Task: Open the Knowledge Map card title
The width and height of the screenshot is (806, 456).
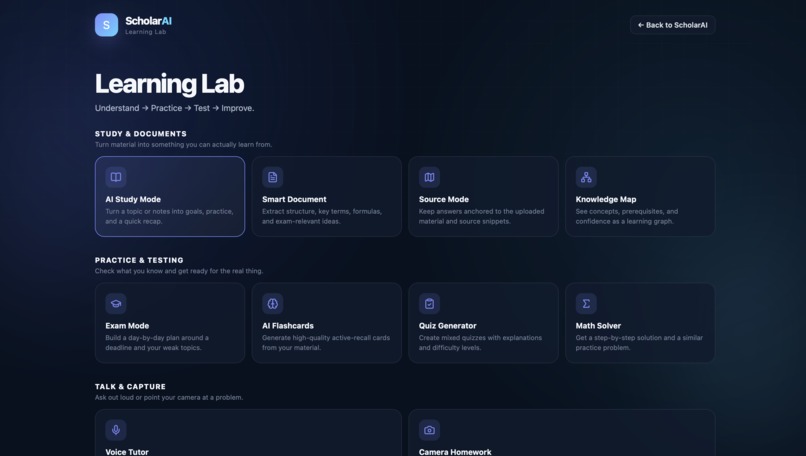Action: tap(606, 199)
